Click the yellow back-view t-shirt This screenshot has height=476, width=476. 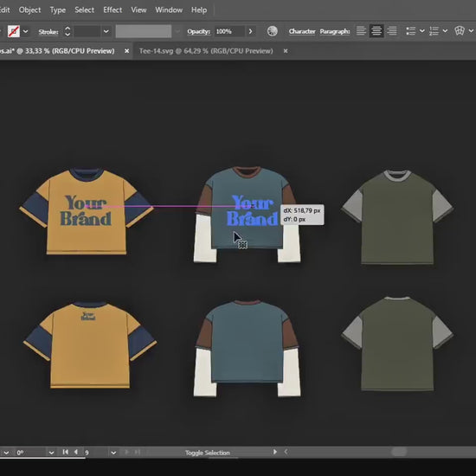point(90,344)
